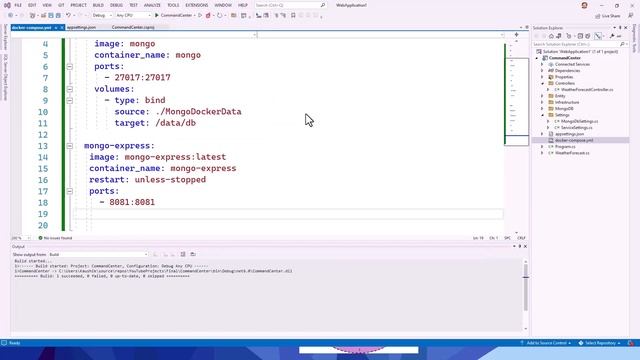Click Switch Views icon in Solution Explorer
The height and width of the screenshot is (360, 640).
coord(559,36)
